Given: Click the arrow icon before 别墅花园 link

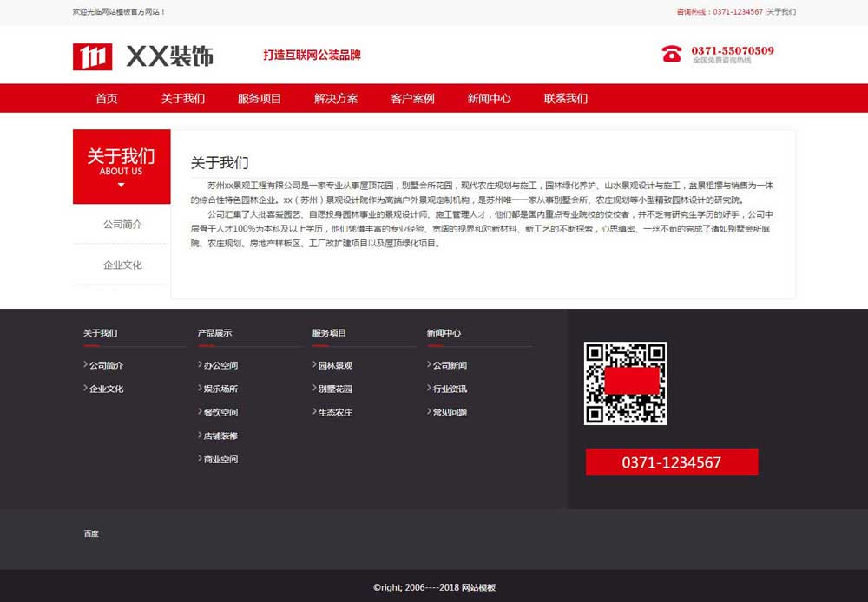Looking at the screenshot, I should [x=314, y=389].
